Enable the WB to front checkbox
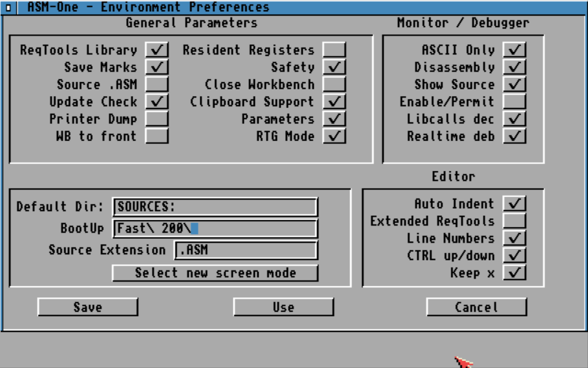 tap(157, 136)
